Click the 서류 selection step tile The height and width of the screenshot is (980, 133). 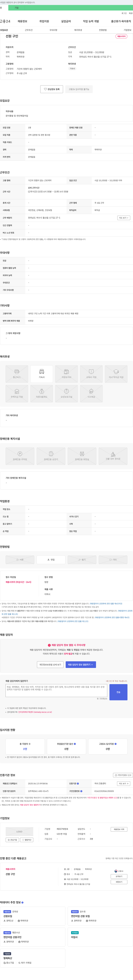(x=20, y=560)
